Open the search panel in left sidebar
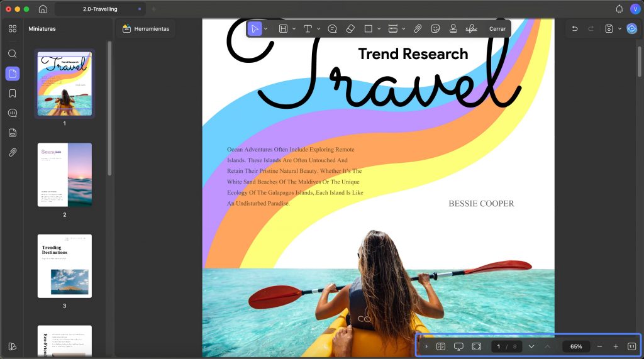 13,54
